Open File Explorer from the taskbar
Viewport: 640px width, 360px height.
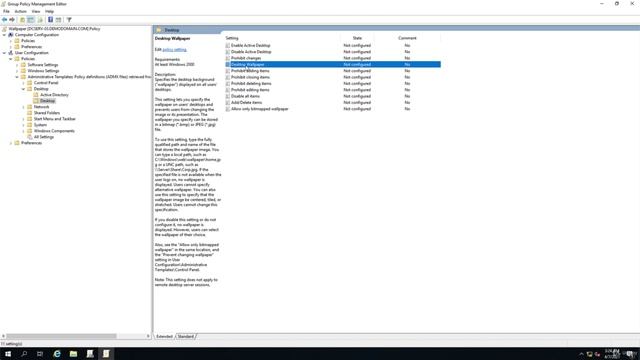(73, 354)
